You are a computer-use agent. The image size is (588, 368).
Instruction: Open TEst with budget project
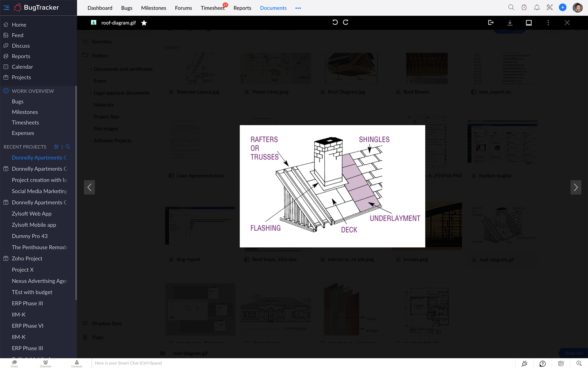pyautogui.click(x=32, y=292)
